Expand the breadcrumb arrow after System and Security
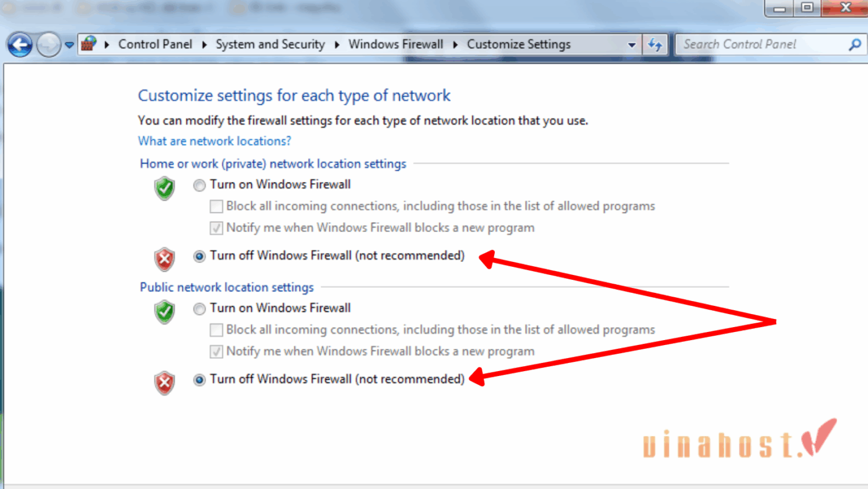 click(337, 45)
